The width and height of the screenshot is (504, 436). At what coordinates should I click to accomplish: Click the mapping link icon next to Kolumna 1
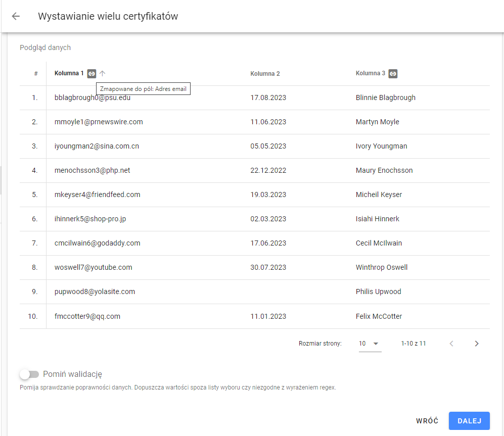(91, 74)
